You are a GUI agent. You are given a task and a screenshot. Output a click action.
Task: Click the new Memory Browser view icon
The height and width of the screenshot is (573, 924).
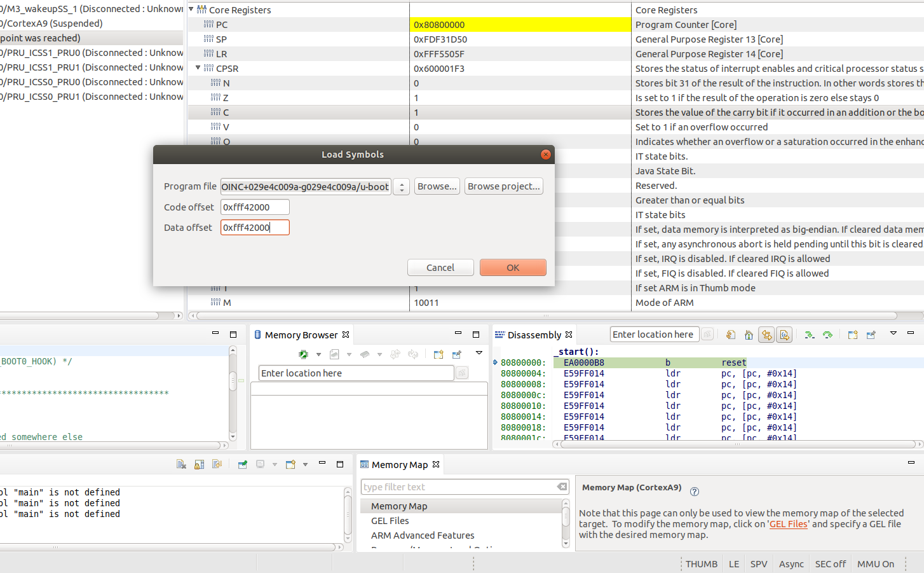438,354
